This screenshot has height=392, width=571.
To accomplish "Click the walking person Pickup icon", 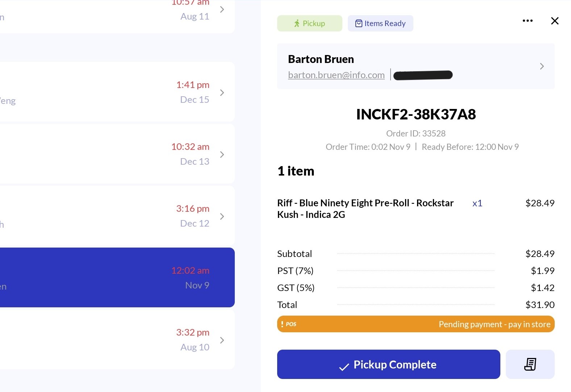I will 297,24.
